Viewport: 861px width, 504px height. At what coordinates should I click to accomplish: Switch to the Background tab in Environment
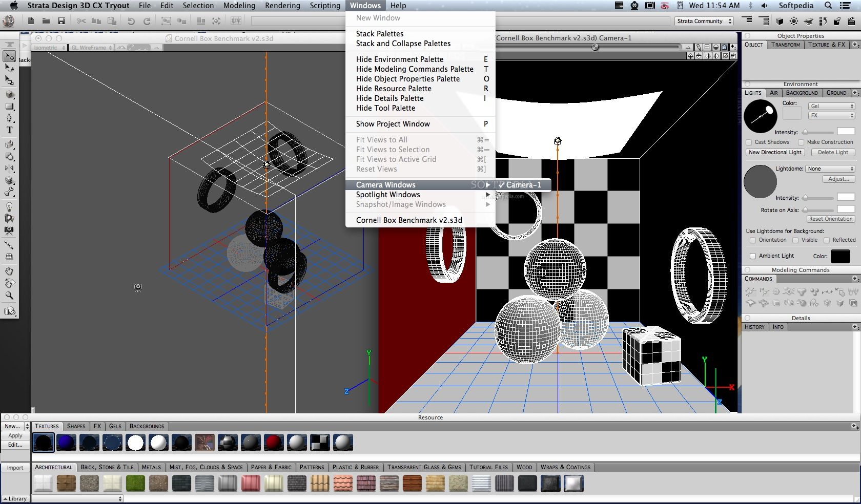(802, 93)
